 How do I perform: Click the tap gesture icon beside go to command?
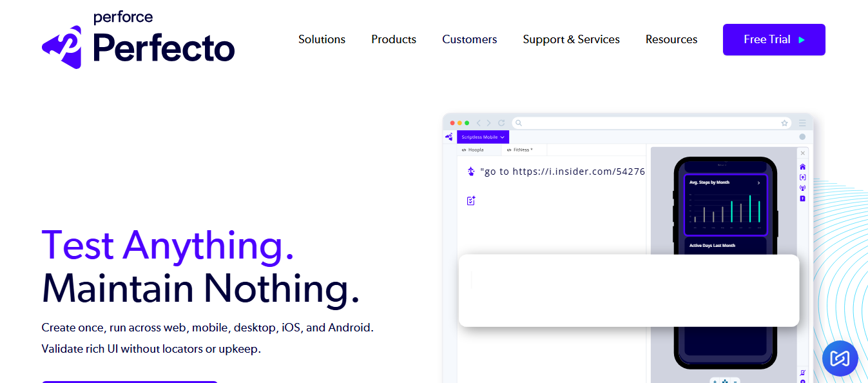[x=471, y=172]
